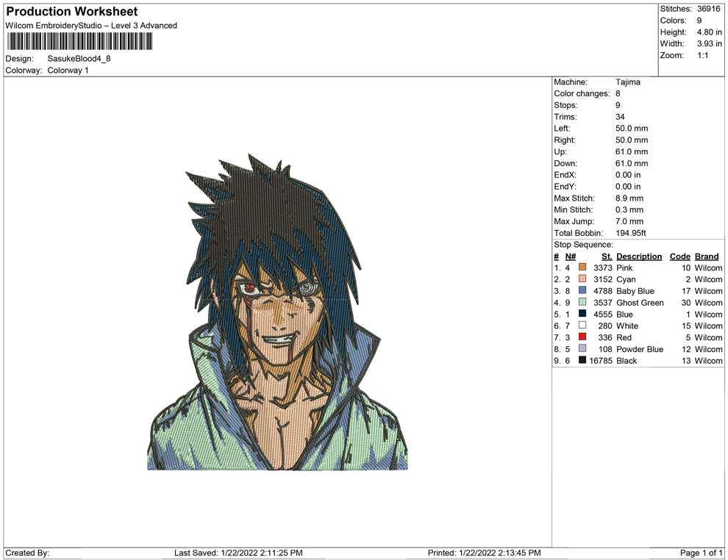The width and height of the screenshot is (728, 560).
Task: Click the Height value '4.80 in'
Action: (x=709, y=32)
